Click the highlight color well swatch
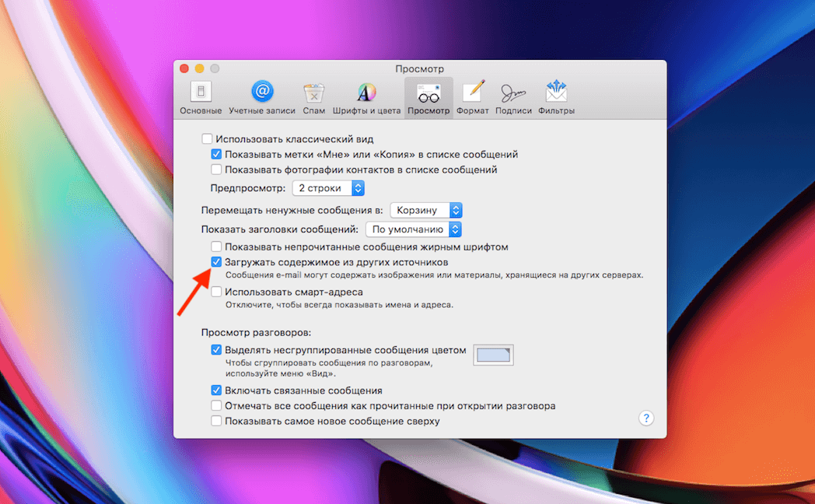The height and width of the screenshot is (504, 815). (494, 355)
